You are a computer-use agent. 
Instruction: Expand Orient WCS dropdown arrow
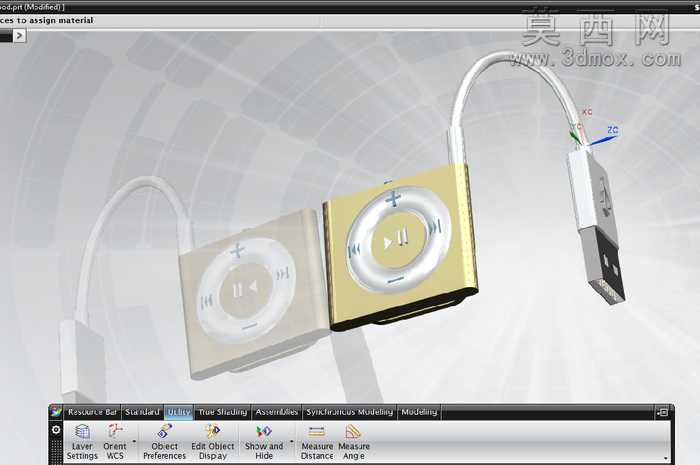point(133,442)
